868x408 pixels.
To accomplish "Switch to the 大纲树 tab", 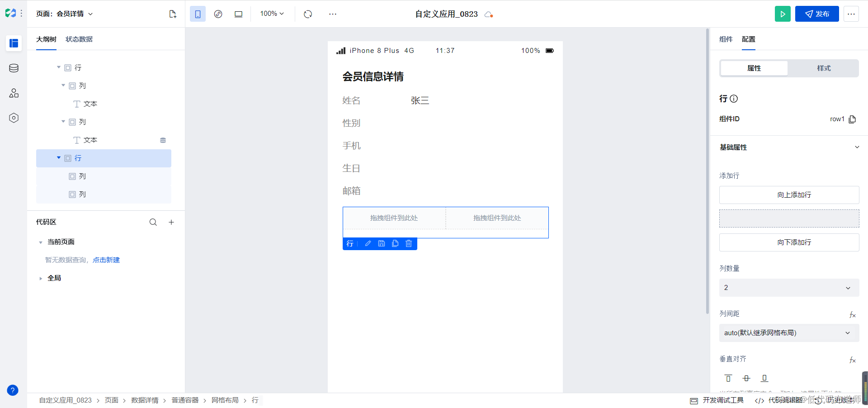I will pos(46,39).
